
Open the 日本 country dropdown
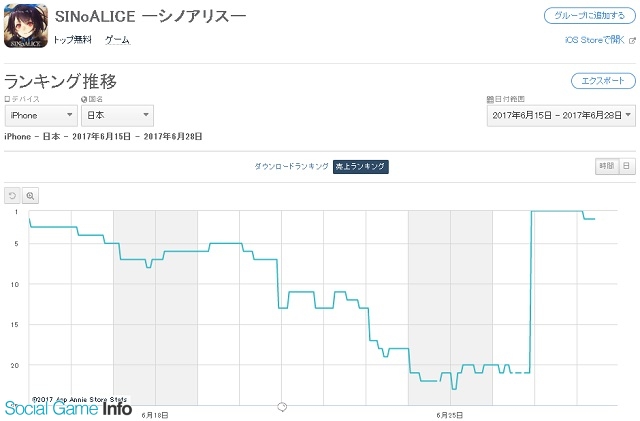(118, 116)
